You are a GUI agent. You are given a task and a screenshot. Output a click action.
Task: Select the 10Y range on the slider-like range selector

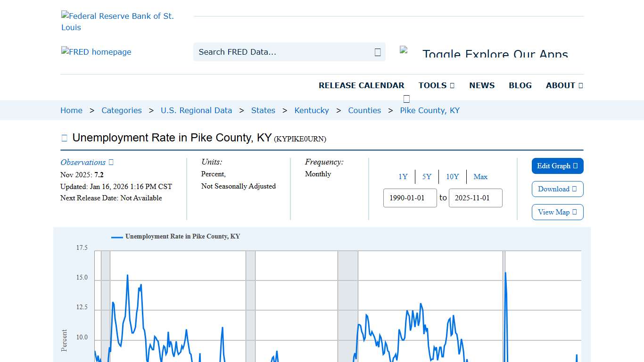click(x=452, y=177)
